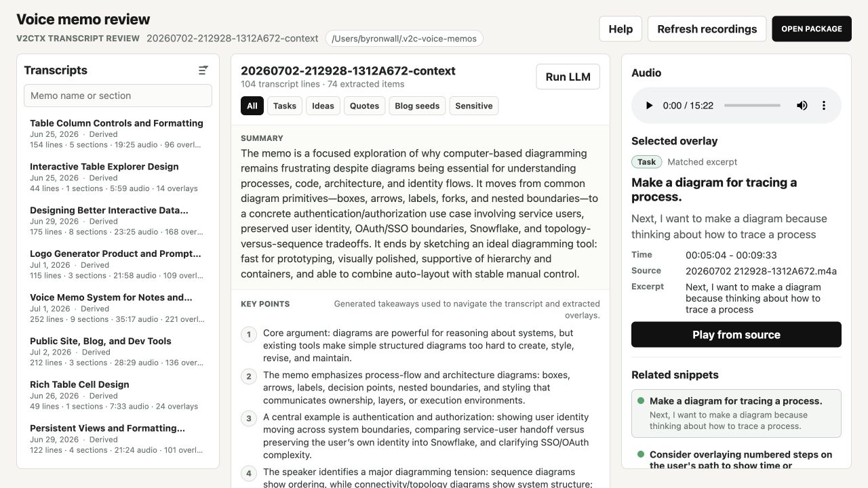
Task: Select the All filter tab
Action: click(x=252, y=106)
